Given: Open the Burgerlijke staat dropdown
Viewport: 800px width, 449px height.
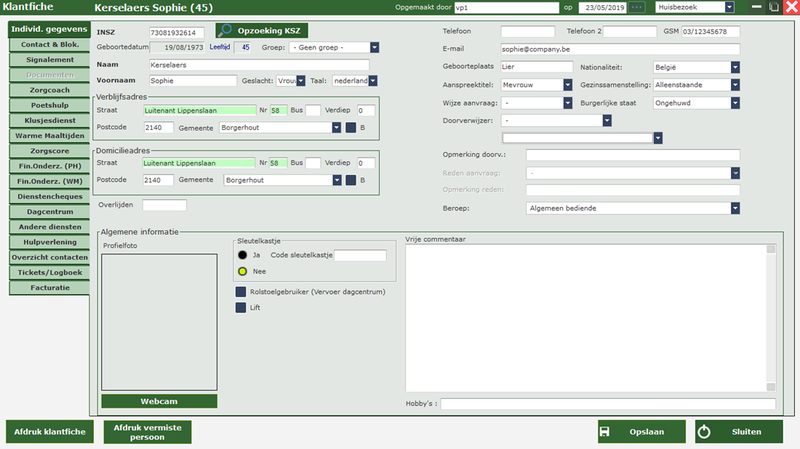Looking at the screenshot, I should tap(735, 102).
